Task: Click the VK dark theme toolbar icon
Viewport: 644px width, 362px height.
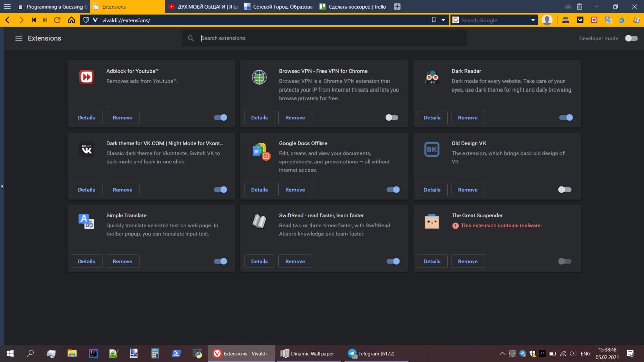Action: pyautogui.click(x=580, y=20)
